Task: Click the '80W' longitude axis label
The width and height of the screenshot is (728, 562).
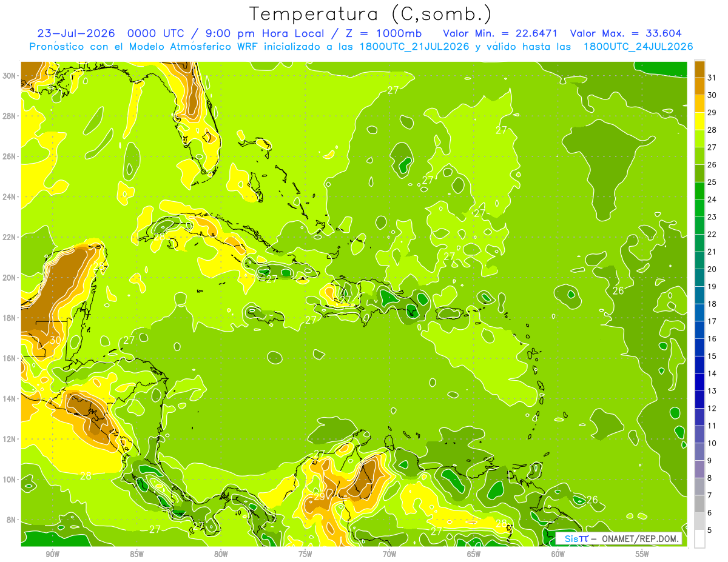Action: (x=221, y=554)
